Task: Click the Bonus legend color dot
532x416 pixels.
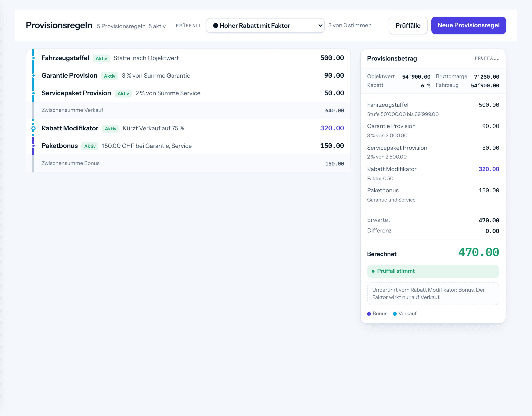Action: click(x=369, y=314)
